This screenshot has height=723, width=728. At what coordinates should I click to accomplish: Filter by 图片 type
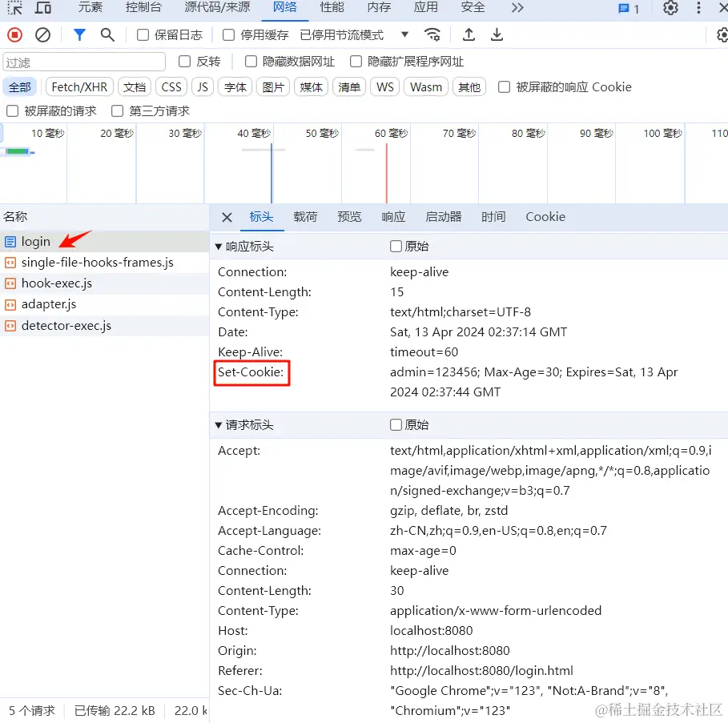point(273,87)
